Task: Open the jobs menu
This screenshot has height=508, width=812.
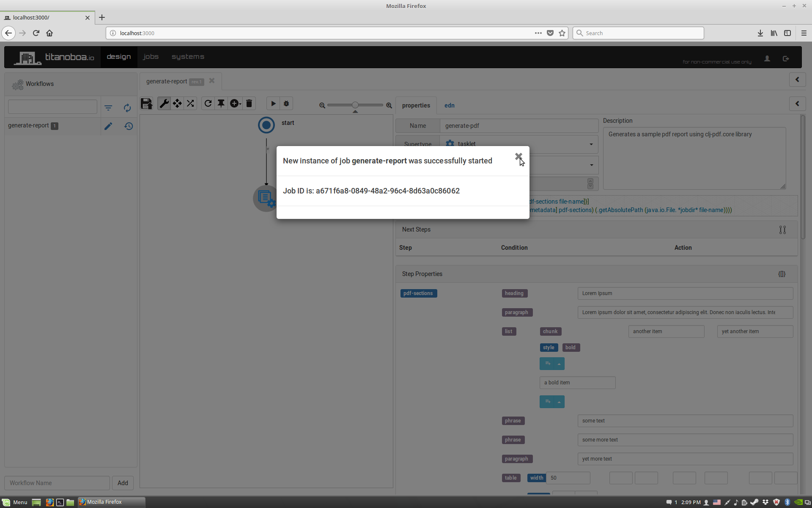Action: pyautogui.click(x=151, y=57)
